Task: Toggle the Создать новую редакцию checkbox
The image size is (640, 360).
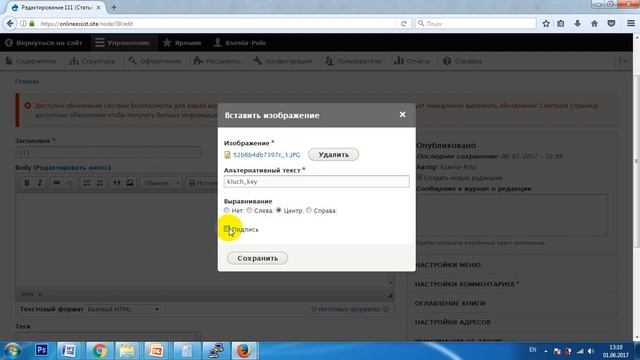Action: tap(419, 178)
